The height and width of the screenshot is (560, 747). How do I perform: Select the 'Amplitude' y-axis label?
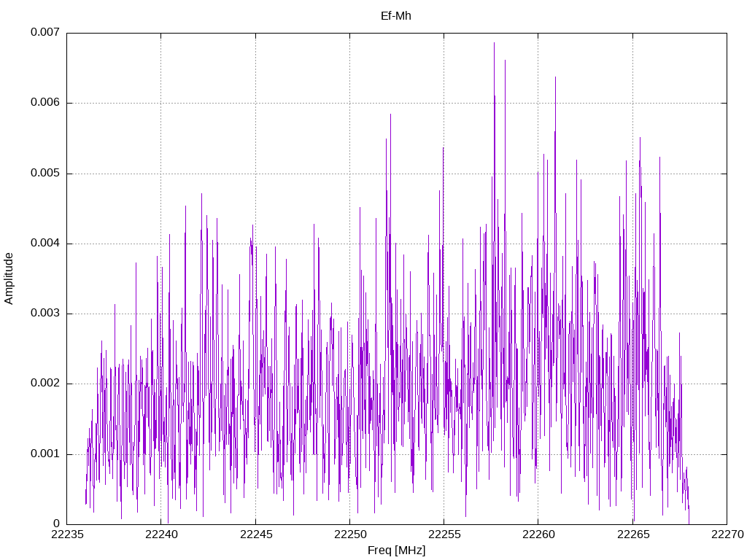pyautogui.click(x=9, y=279)
